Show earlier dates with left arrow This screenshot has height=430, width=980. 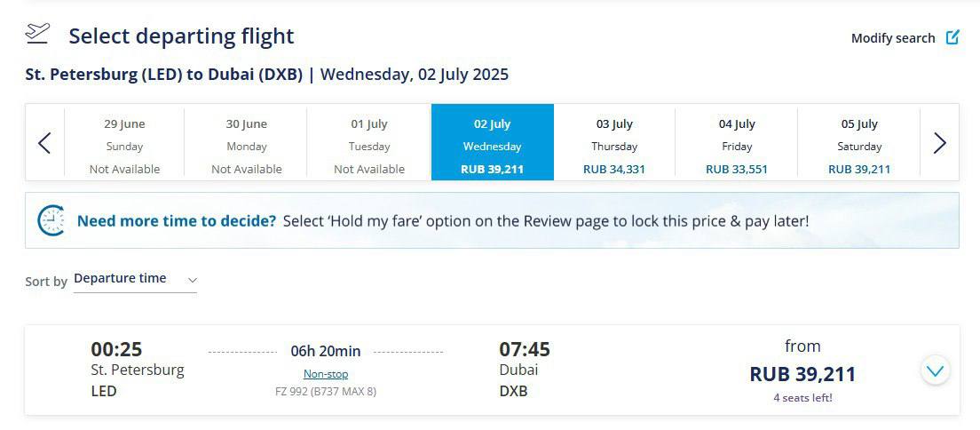(x=44, y=143)
